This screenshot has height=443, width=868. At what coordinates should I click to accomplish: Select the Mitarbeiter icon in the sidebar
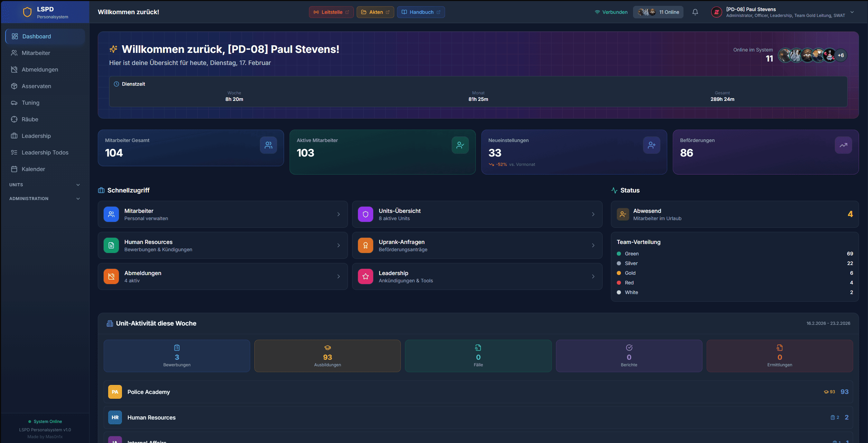tap(15, 53)
